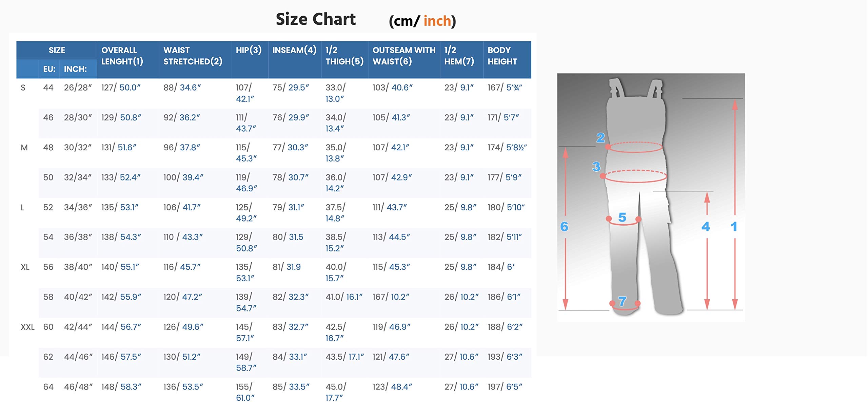
Task: Select EU size 52 cell
Action: (48, 207)
